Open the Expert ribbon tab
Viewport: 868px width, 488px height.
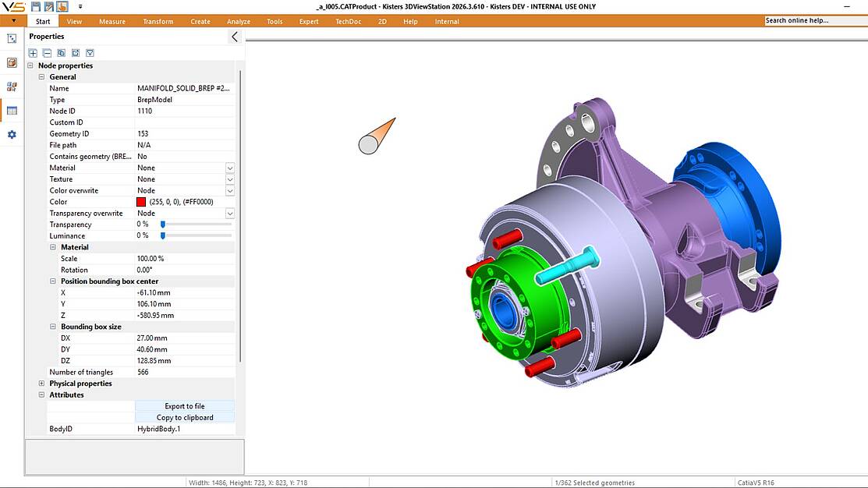click(x=309, y=22)
